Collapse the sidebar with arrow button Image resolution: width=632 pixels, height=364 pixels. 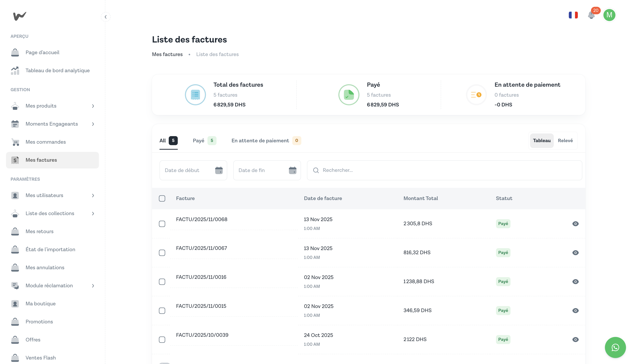point(106,17)
